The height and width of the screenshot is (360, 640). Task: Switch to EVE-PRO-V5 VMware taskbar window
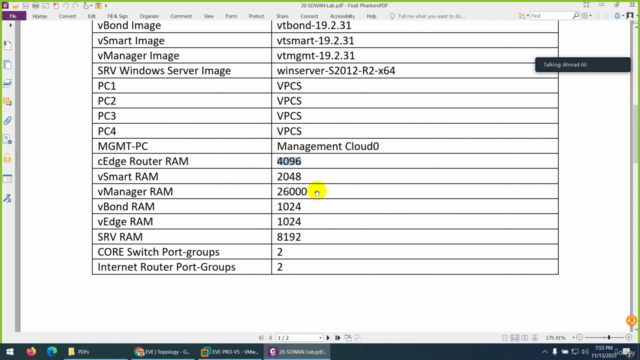click(230, 351)
